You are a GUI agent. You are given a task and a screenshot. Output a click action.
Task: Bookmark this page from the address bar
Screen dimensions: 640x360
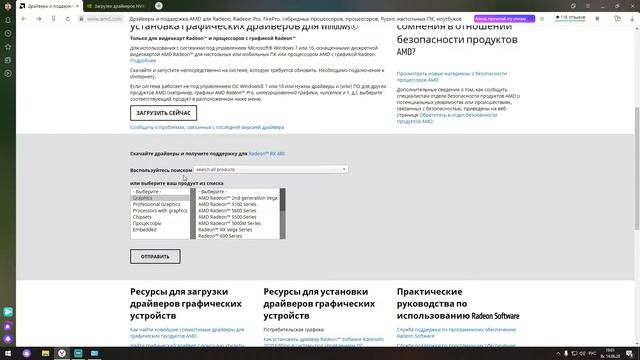pos(597,19)
